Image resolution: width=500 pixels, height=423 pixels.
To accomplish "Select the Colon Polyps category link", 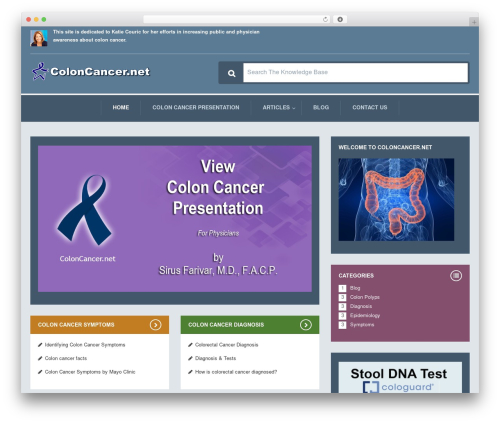I will point(365,297).
